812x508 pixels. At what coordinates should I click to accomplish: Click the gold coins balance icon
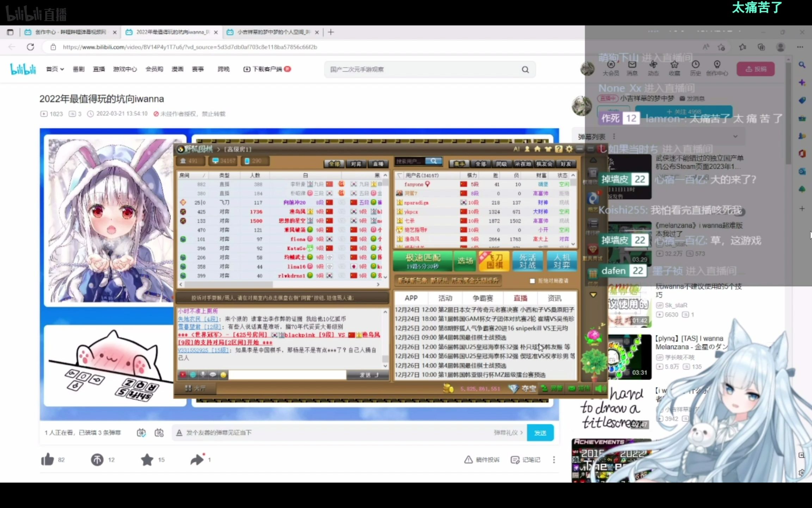tap(448, 388)
